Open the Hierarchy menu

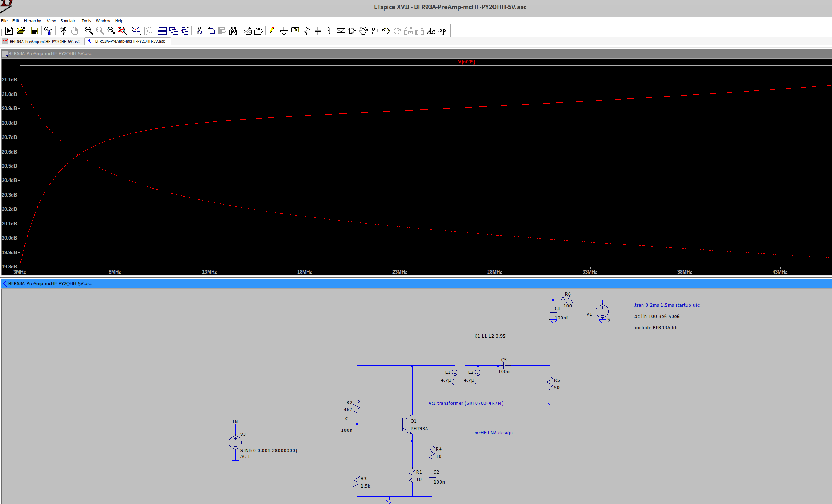(32, 21)
